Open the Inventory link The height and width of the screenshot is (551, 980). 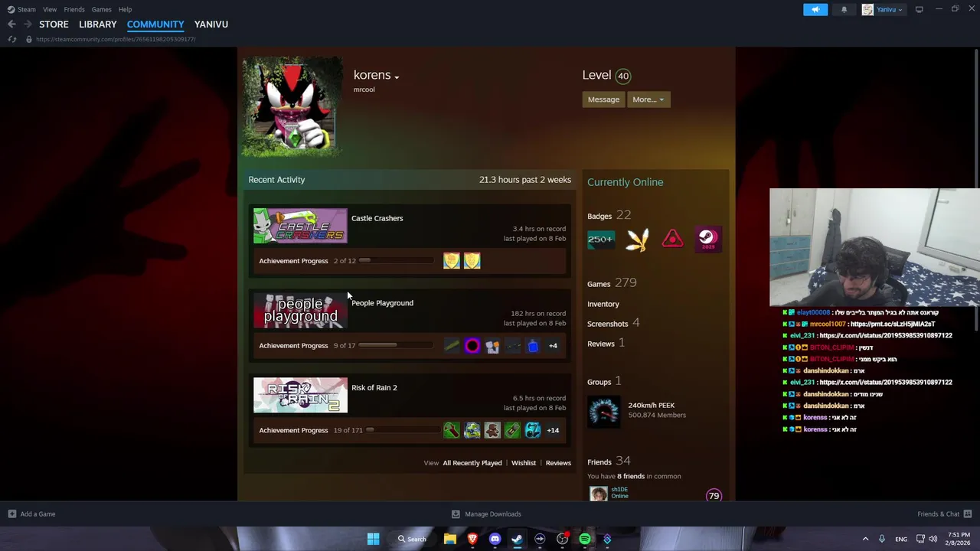[x=603, y=304]
